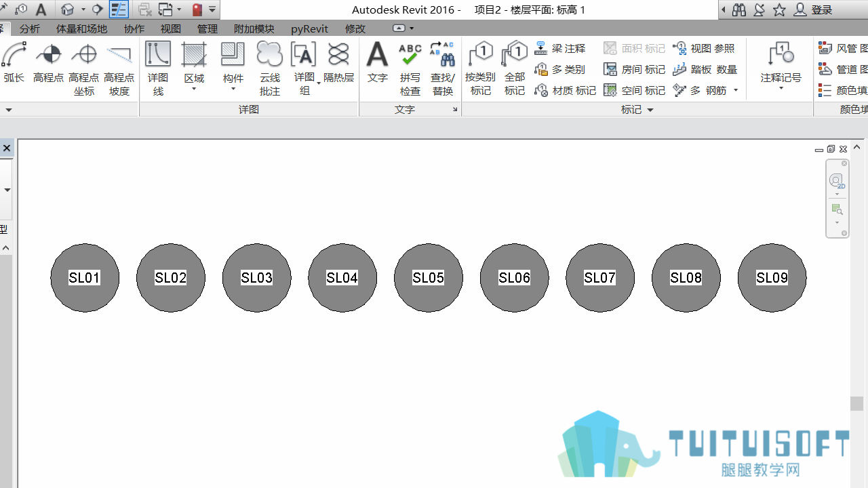Open the Duct Legend (风管图例) tool
Image resolution: width=868 pixels, height=488 pixels.
click(842, 48)
